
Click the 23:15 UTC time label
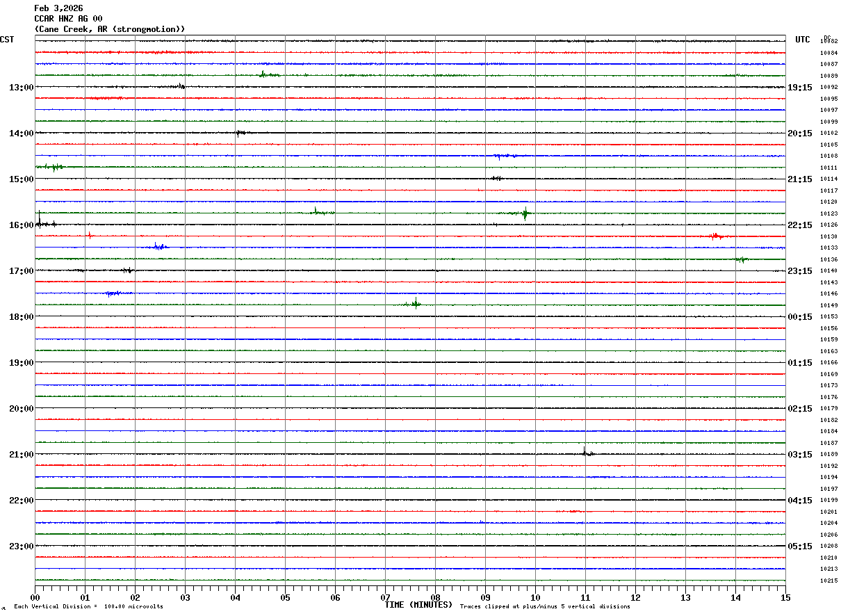[x=800, y=271]
